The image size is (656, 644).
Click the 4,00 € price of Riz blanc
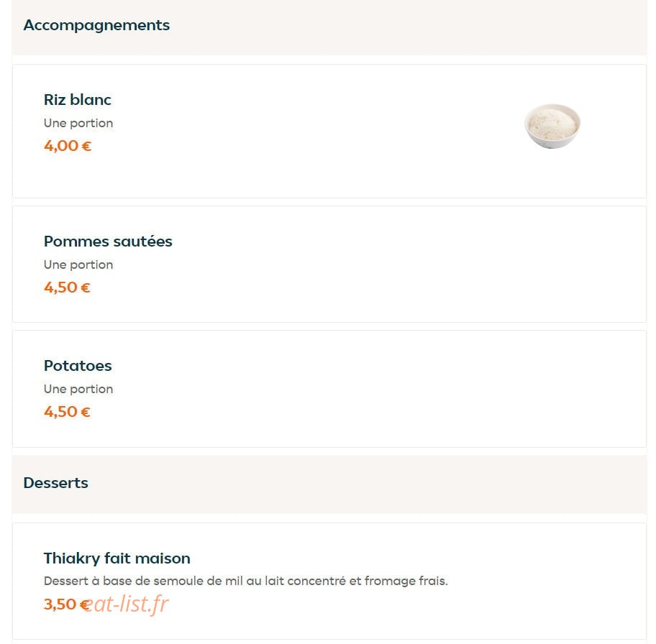(x=68, y=146)
